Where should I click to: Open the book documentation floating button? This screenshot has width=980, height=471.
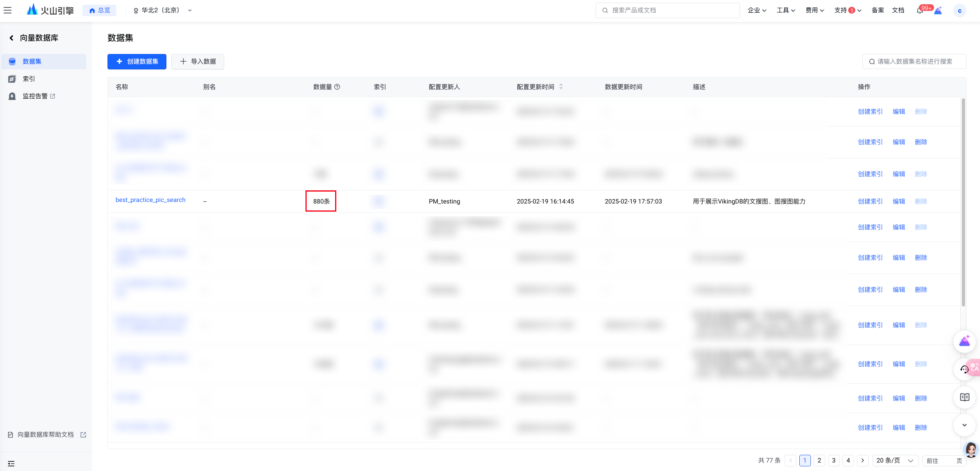pyautogui.click(x=964, y=397)
